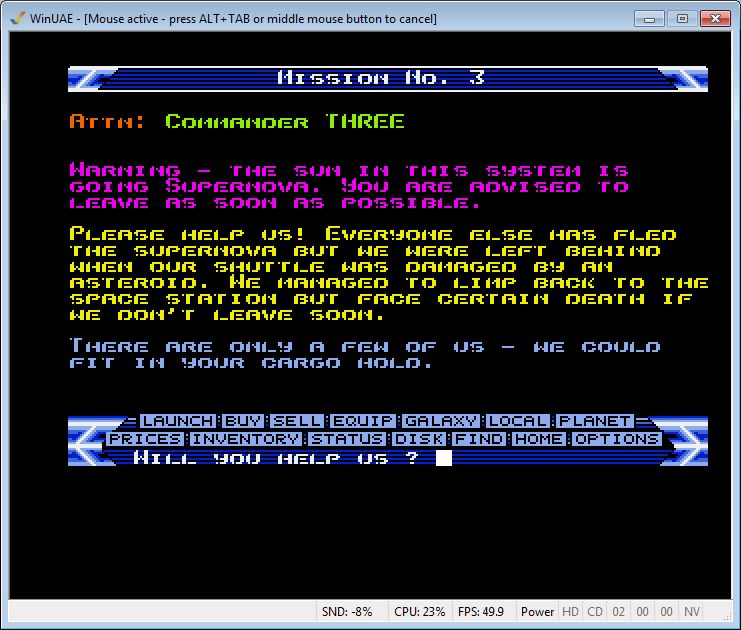The height and width of the screenshot is (630, 741).
Task: Click the NV status indicator
Action: [692, 612]
